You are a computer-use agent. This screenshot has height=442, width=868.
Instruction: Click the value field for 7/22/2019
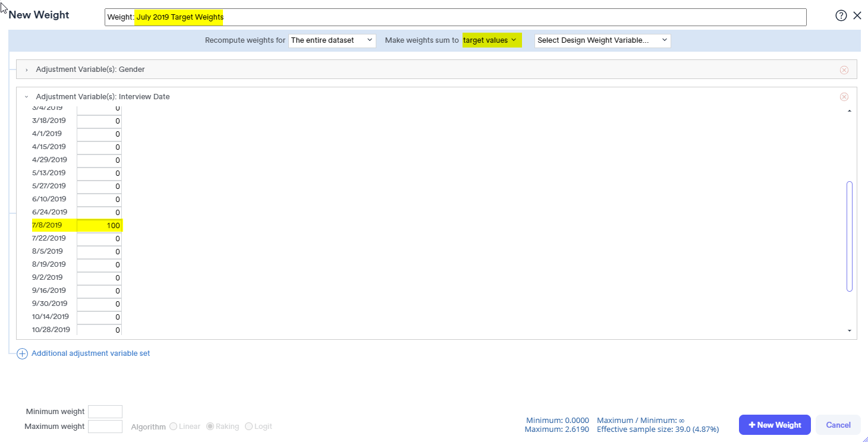pyautogui.click(x=99, y=239)
